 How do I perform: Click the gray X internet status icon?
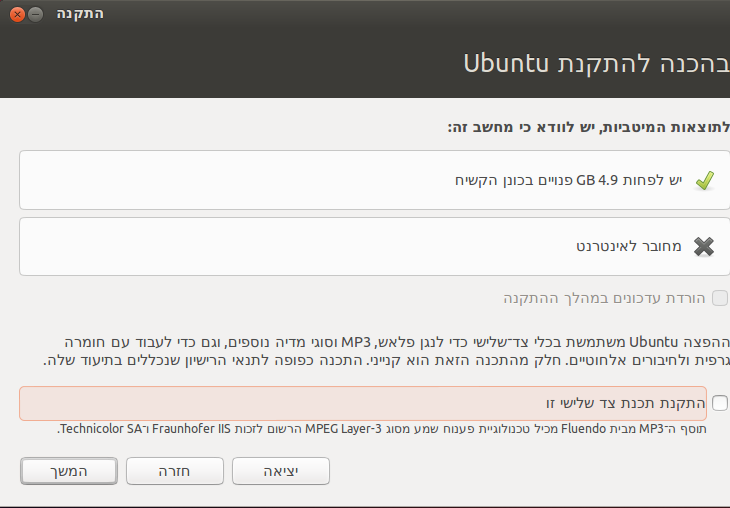pos(704,246)
